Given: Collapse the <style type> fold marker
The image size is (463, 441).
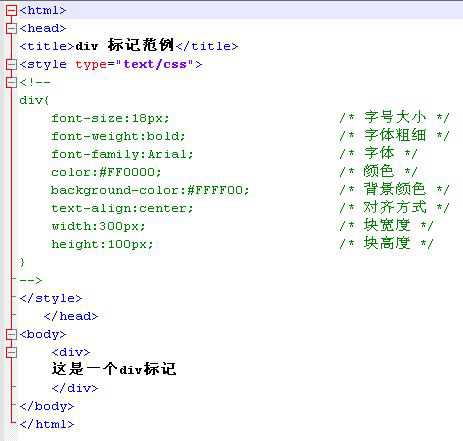Looking at the screenshot, I should [11, 64].
